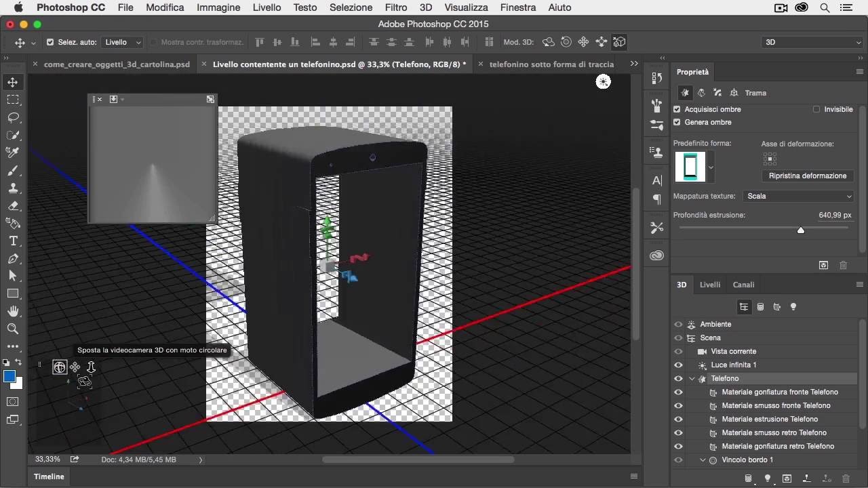Open the Mappatura texture Scala dropdown

(799, 196)
